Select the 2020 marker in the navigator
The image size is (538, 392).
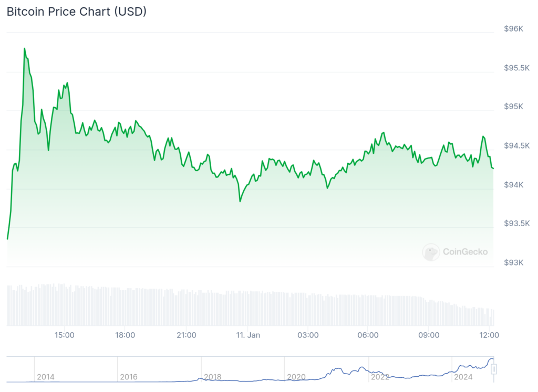pyautogui.click(x=296, y=377)
